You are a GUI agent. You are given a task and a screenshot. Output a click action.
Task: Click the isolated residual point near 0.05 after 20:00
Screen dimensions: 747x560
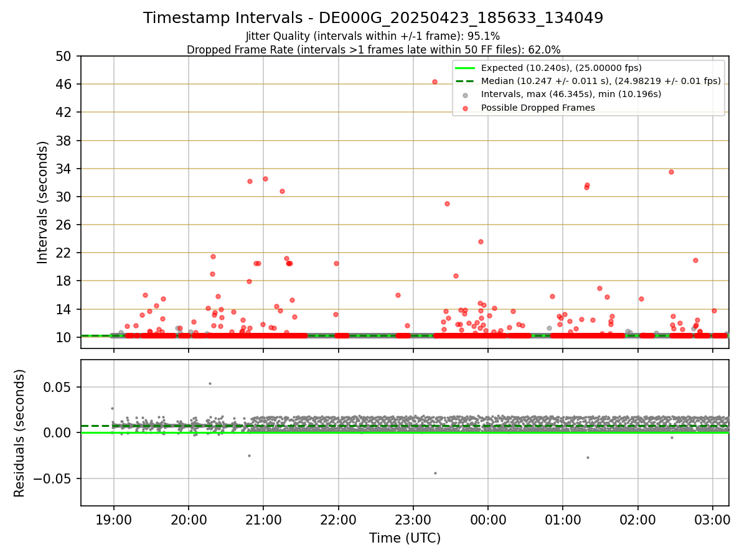click(210, 383)
